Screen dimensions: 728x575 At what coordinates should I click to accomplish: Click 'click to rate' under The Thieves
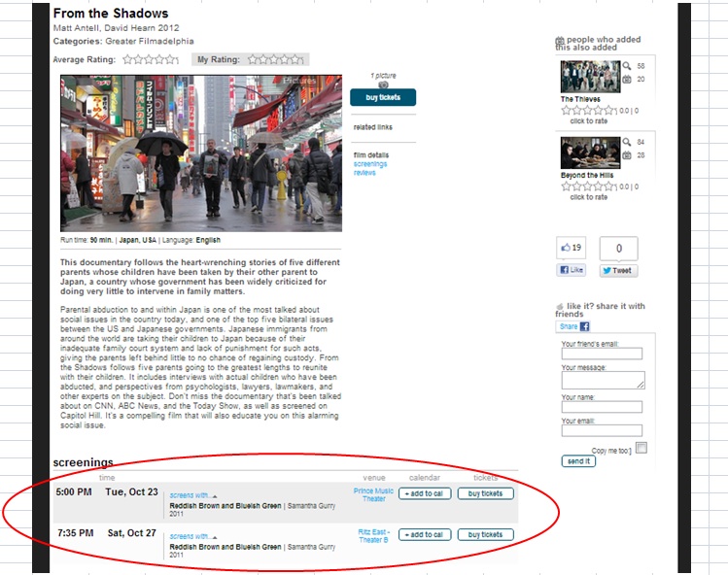[589, 121]
